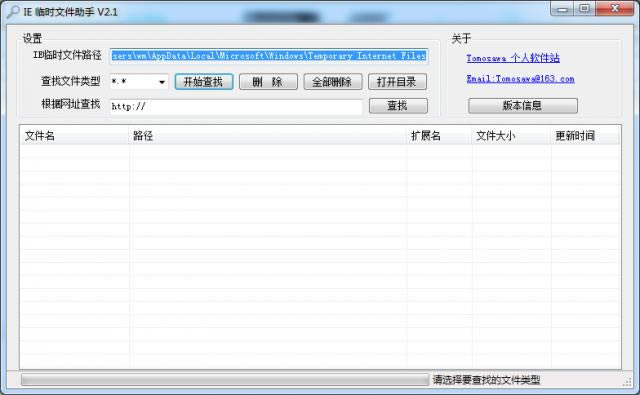
Task: Open the Tonosawa 个人软件站 link
Action: 513,58
